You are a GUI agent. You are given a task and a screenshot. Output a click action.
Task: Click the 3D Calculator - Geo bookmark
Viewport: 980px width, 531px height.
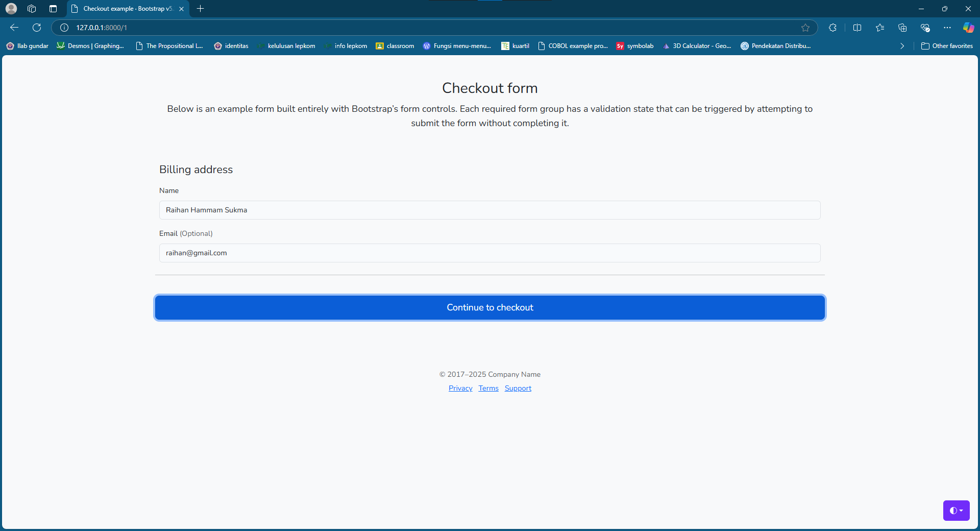pos(697,45)
